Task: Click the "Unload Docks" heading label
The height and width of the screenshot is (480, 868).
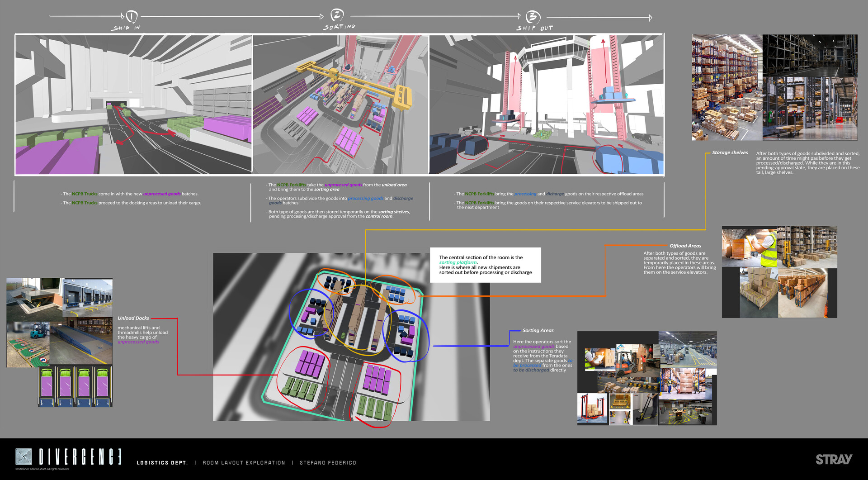Action: [x=133, y=318]
